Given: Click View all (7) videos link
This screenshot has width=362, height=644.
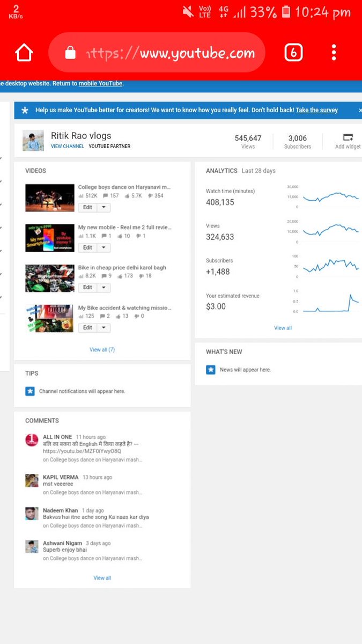Looking at the screenshot, I should pyautogui.click(x=102, y=349).
